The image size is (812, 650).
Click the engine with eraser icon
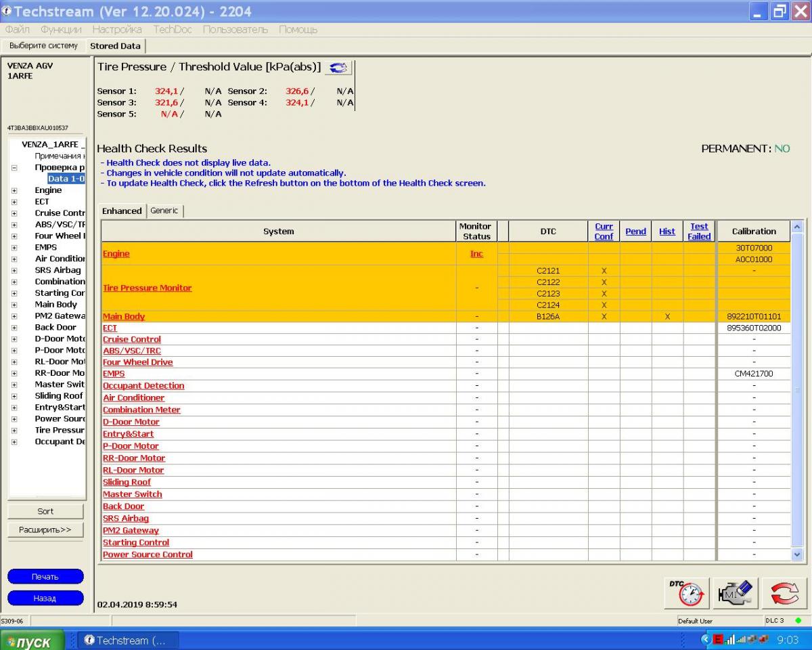point(735,594)
